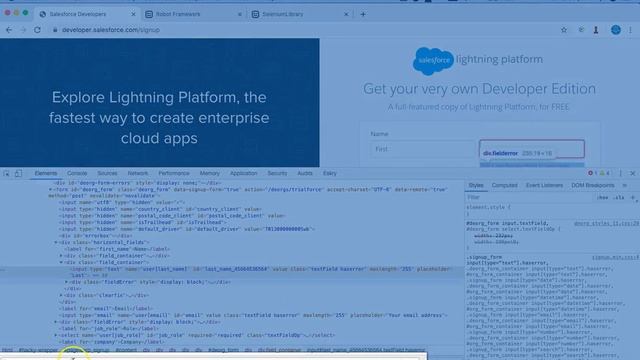The height and width of the screenshot is (360, 640).
Task: Click the label for="email" DOM line
Action: click(x=106, y=309)
